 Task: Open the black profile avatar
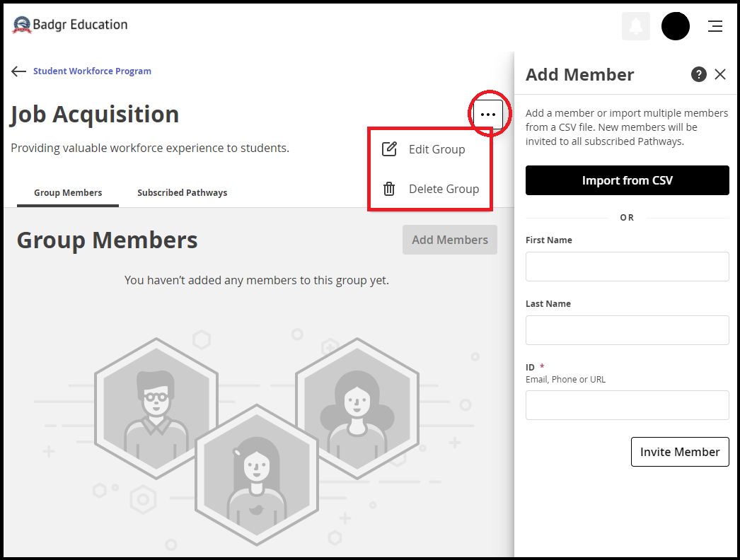click(676, 26)
